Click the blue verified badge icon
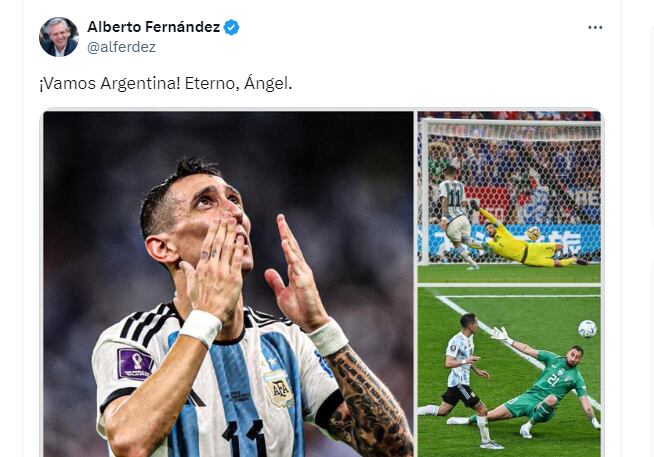The height and width of the screenshot is (457, 654). (231, 28)
